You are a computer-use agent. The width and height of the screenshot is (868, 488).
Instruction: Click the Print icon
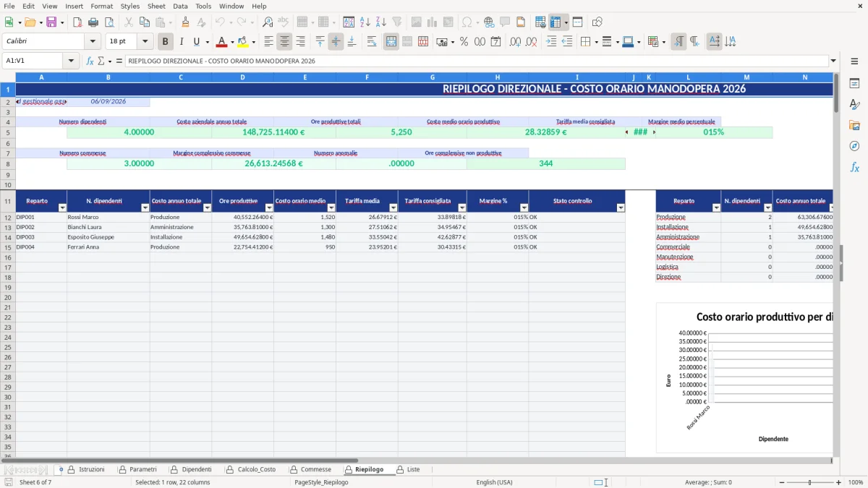(93, 22)
